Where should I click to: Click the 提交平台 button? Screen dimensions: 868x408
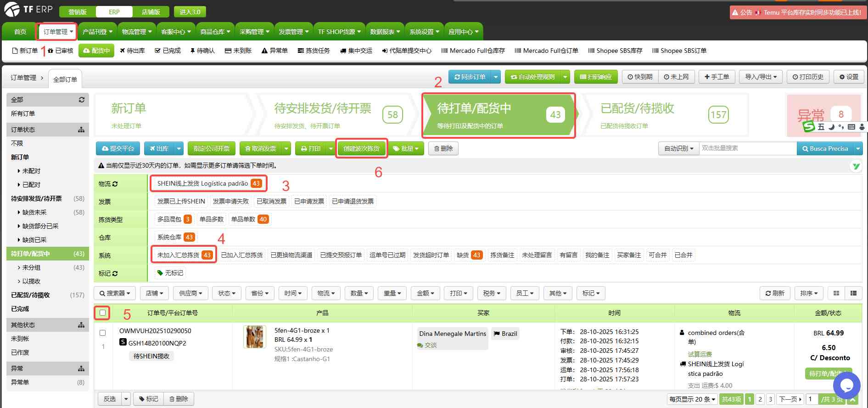pos(118,148)
